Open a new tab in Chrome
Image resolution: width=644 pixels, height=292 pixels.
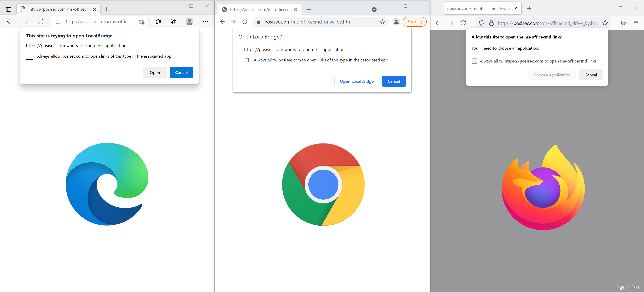click(x=309, y=10)
